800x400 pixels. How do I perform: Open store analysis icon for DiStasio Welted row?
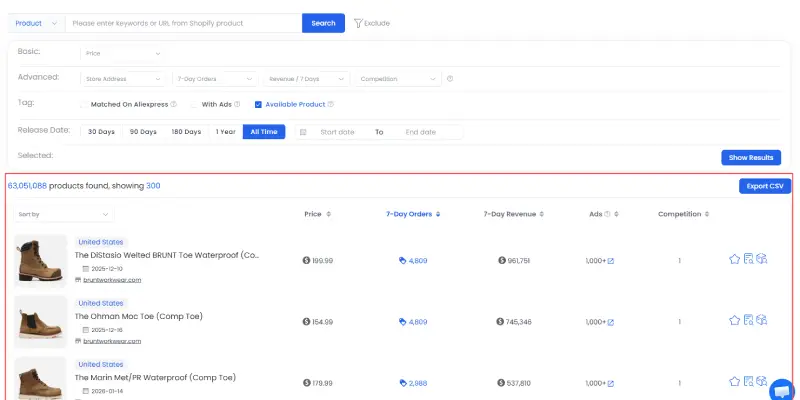coord(748,259)
